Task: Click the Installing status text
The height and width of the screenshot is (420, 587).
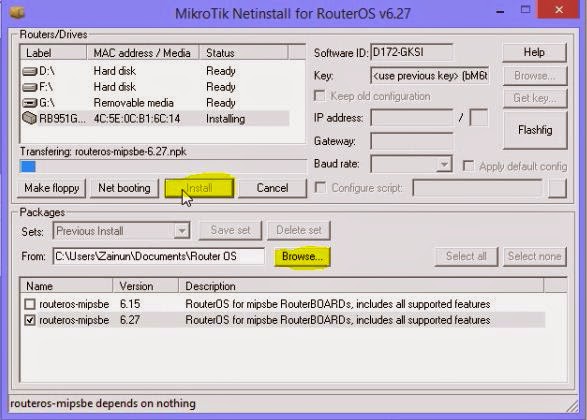Action: coord(225,119)
